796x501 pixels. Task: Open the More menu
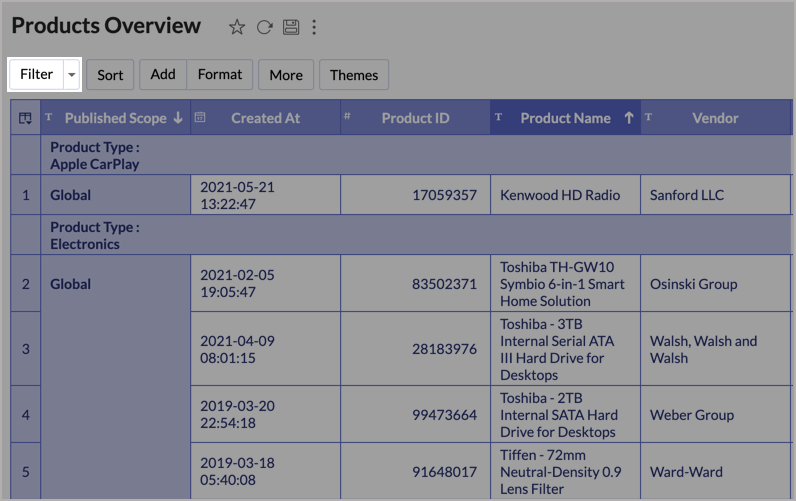tap(286, 75)
